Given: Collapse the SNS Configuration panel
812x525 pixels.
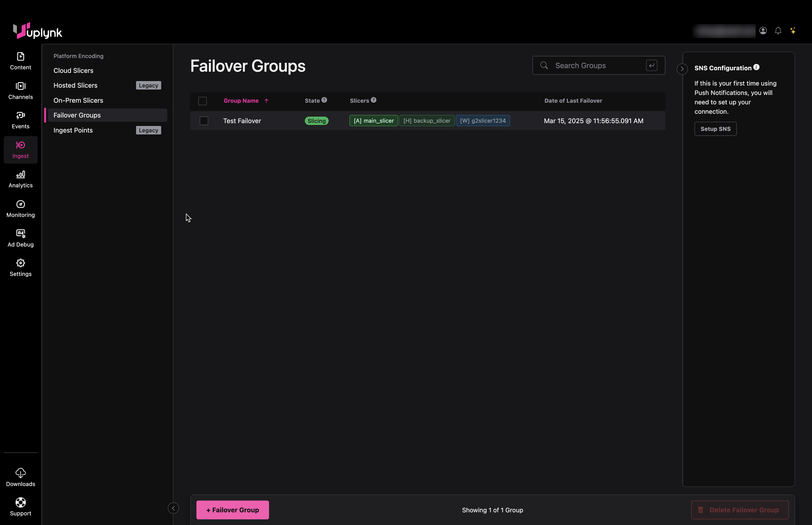Looking at the screenshot, I should pyautogui.click(x=682, y=69).
